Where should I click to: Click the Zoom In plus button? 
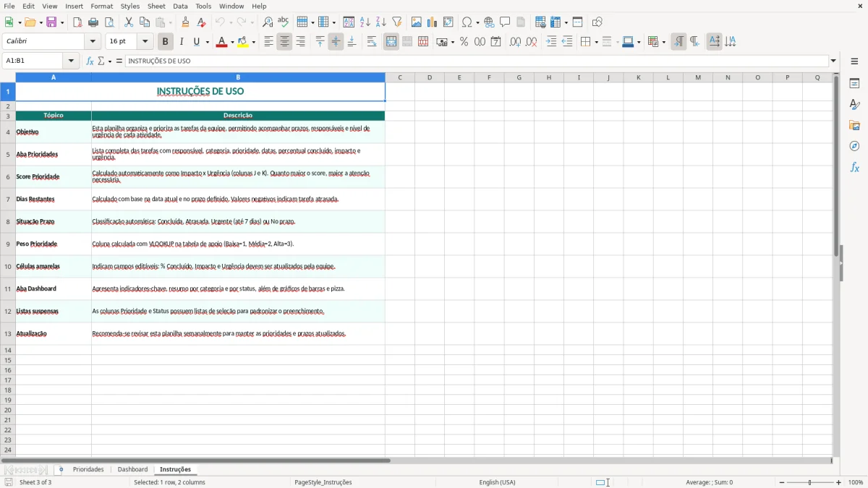(x=839, y=482)
